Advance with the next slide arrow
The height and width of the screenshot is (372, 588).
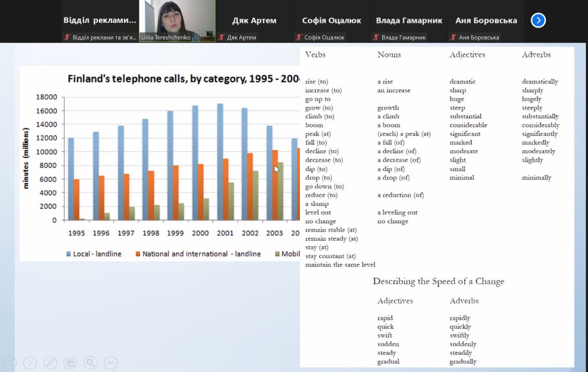tap(30, 362)
